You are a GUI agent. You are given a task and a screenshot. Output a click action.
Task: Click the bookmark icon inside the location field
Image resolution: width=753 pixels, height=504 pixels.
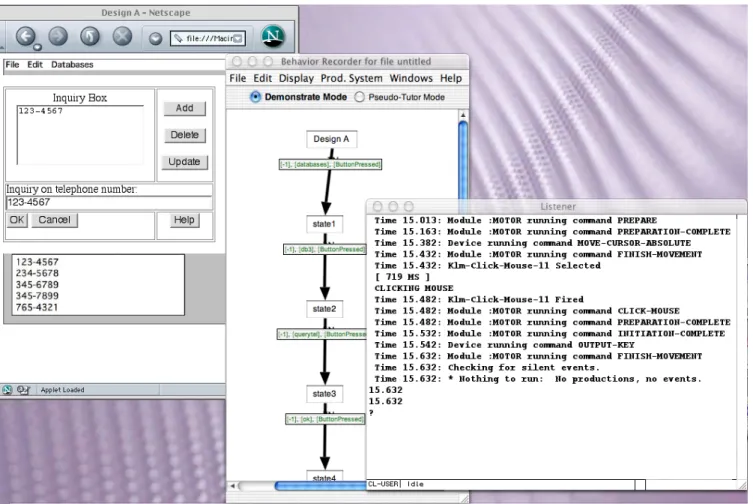tap(178, 38)
